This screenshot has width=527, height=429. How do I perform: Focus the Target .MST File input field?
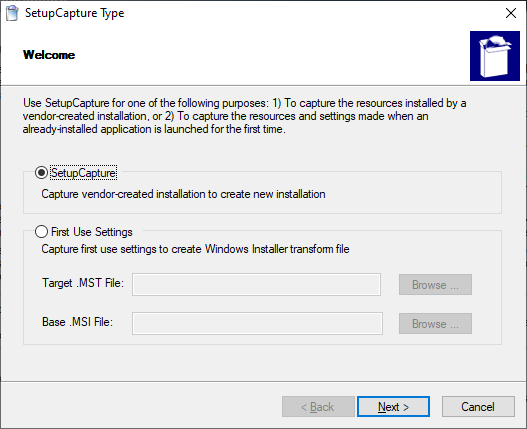256,284
